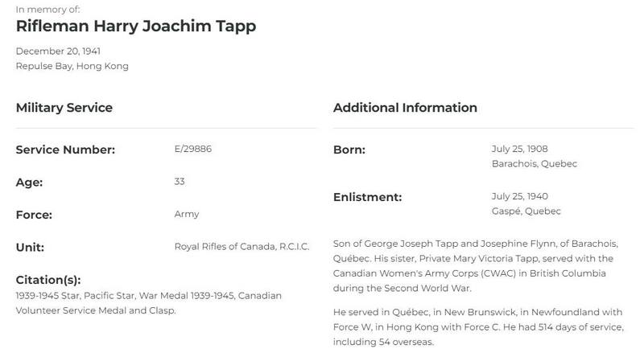This screenshot has width=644, height=357.
Task: Select enlistment date July 25, 1940
Action: coord(519,196)
